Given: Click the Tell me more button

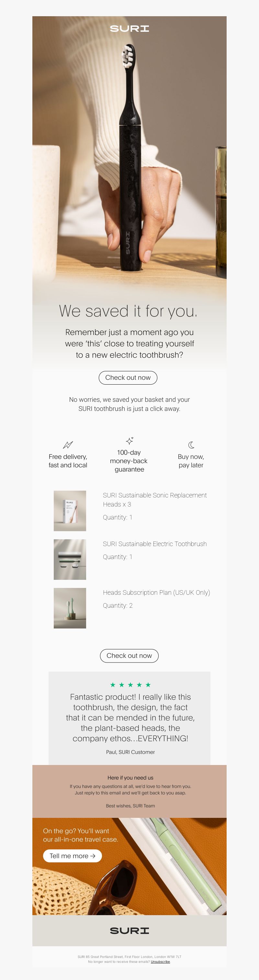Looking at the screenshot, I should pos(72,856).
